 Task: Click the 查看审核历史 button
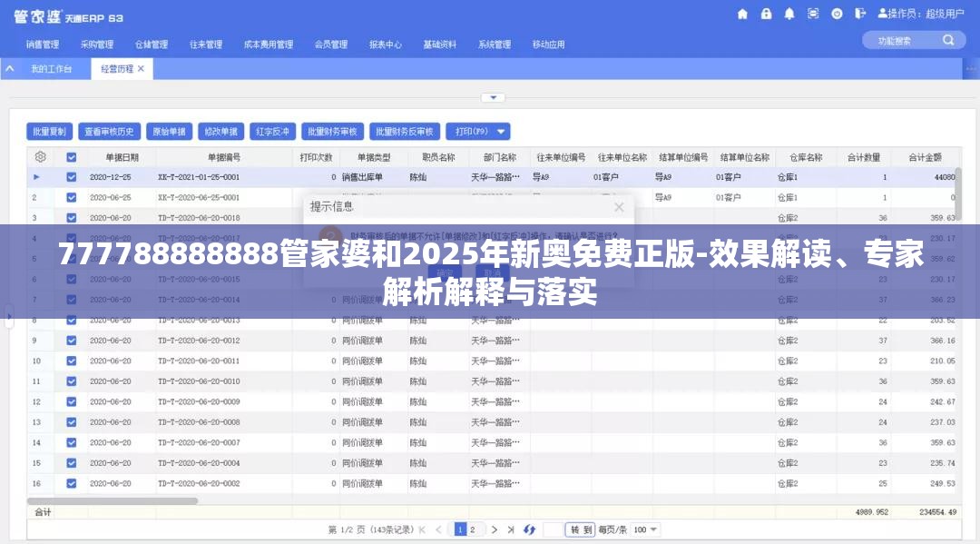[x=110, y=132]
